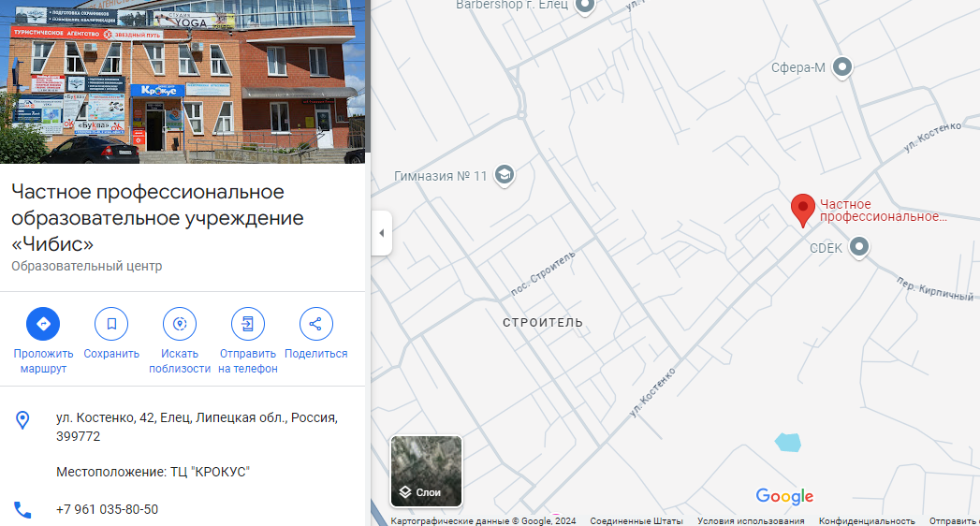Click the address ул. Костенко, 42 text
Image resolution: width=980 pixels, height=526 pixels.
(x=197, y=427)
